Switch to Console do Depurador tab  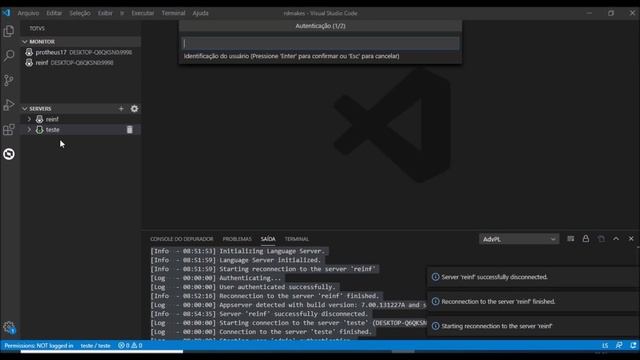pyautogui.click(x=181, y=239)
